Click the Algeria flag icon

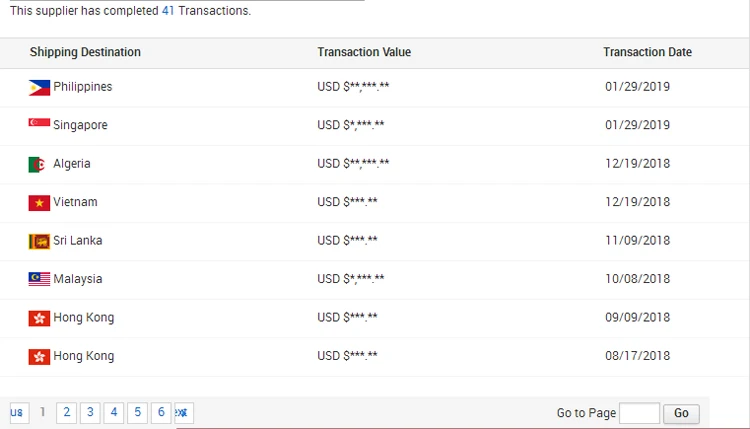click(39, 164)
